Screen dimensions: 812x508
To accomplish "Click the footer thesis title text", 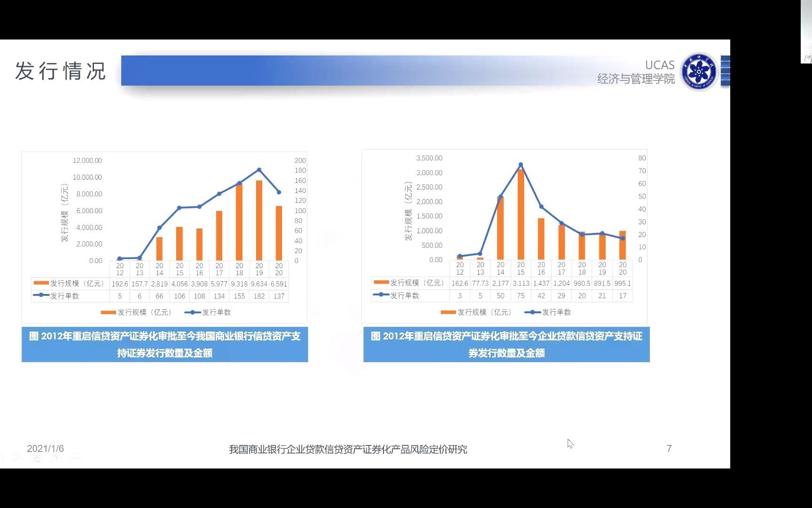I will tap(348, 449).
